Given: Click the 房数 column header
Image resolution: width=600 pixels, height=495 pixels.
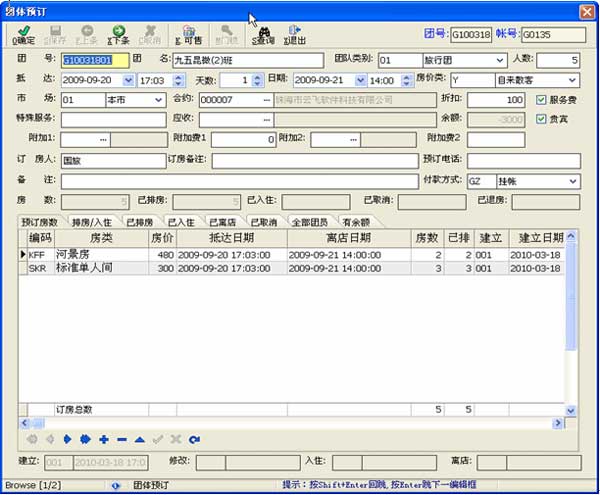Looking at the screenshot, I should [427, 238].
